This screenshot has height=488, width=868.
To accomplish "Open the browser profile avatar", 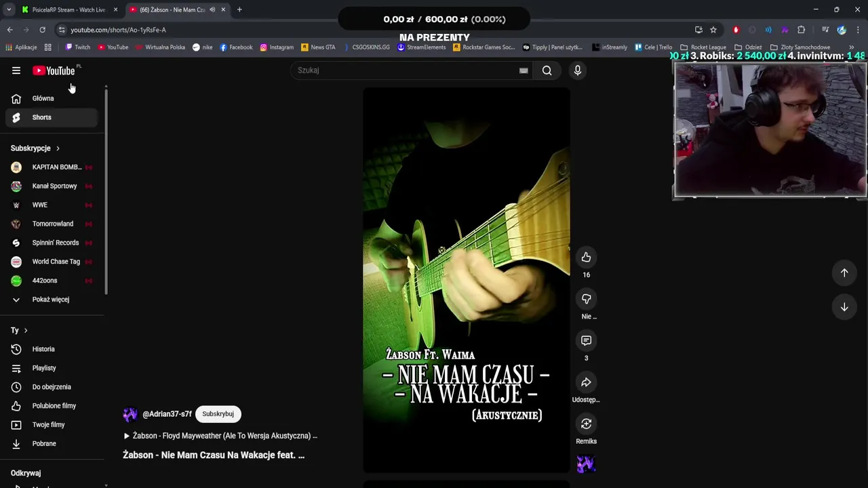I will (x=842, y=30).
